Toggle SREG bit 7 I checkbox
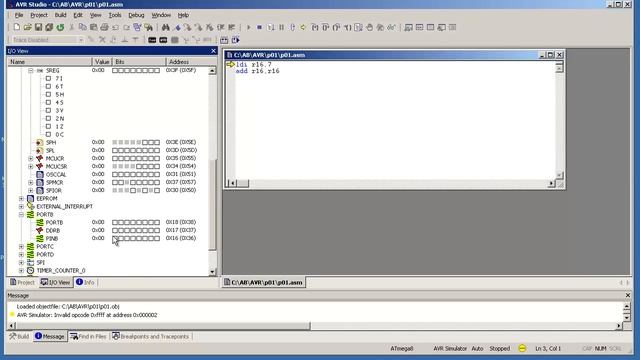The image size is (640, 360). tap(48, 78)
